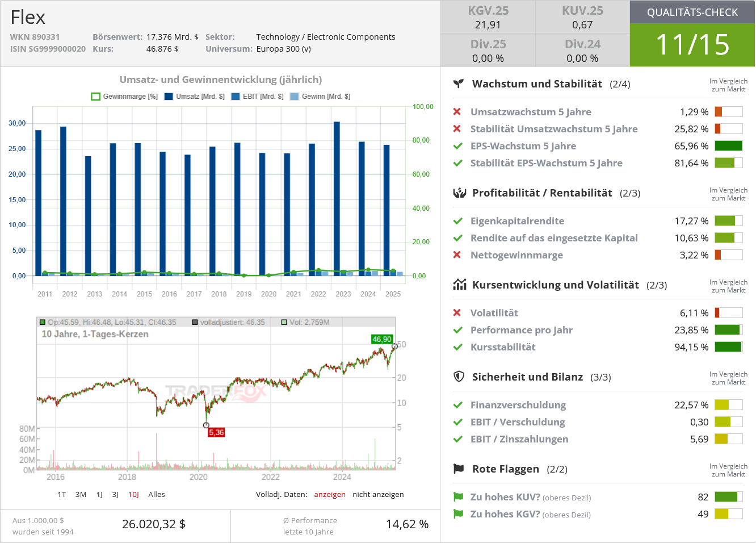Click the Profitabilität / Rentabilität hands icon
The image size is (756, 543).
(459, 193)
